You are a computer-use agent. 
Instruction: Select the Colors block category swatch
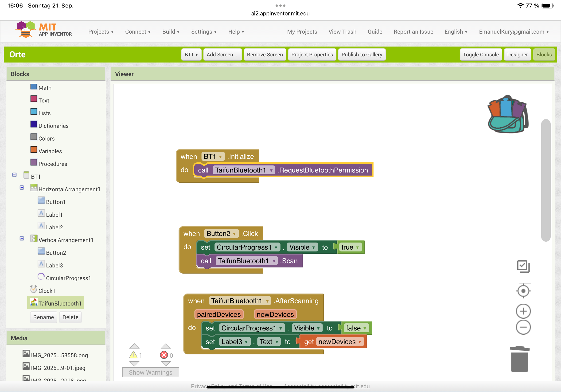[34, 137]
